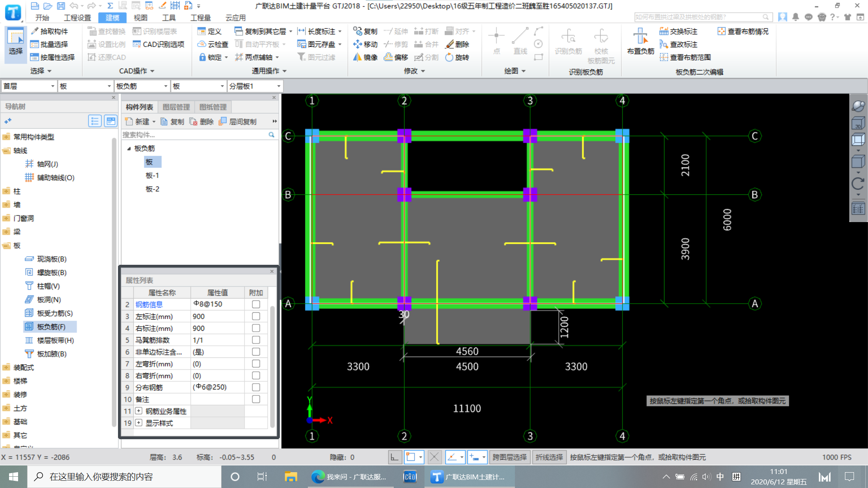Screen dimensions: 868x488
Task: Switch to 图层管理 tab
Action: click(x=176, y=107)
